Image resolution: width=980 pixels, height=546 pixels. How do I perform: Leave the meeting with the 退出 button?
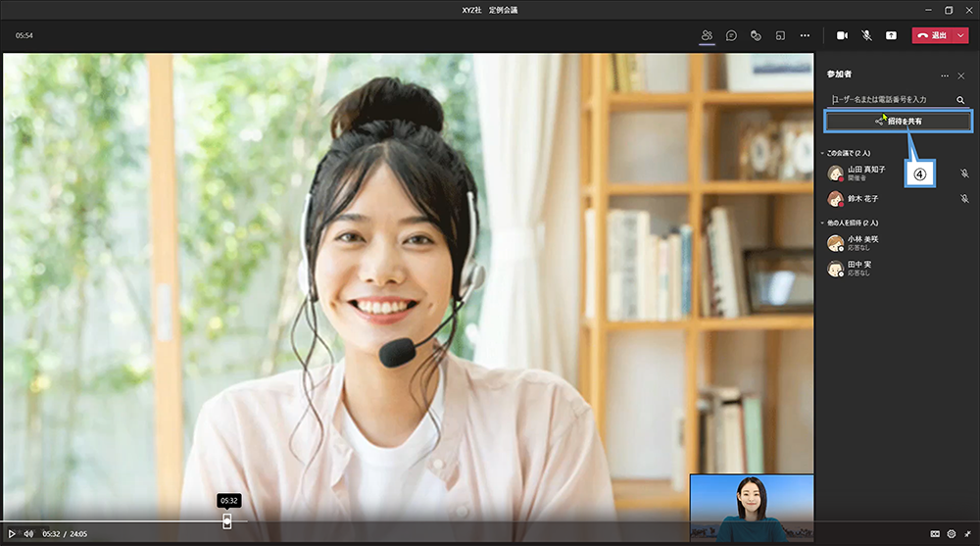coord(933,35)
